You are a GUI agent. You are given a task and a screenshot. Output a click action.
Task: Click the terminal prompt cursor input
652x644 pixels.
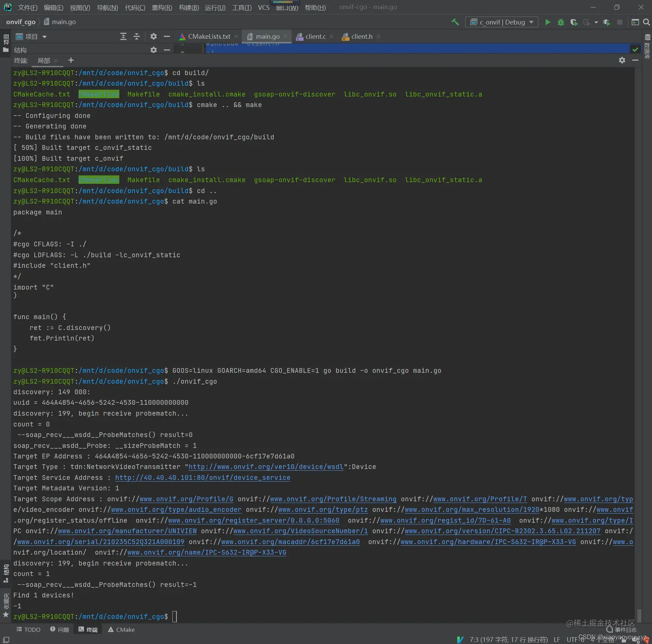coord(175,617)
